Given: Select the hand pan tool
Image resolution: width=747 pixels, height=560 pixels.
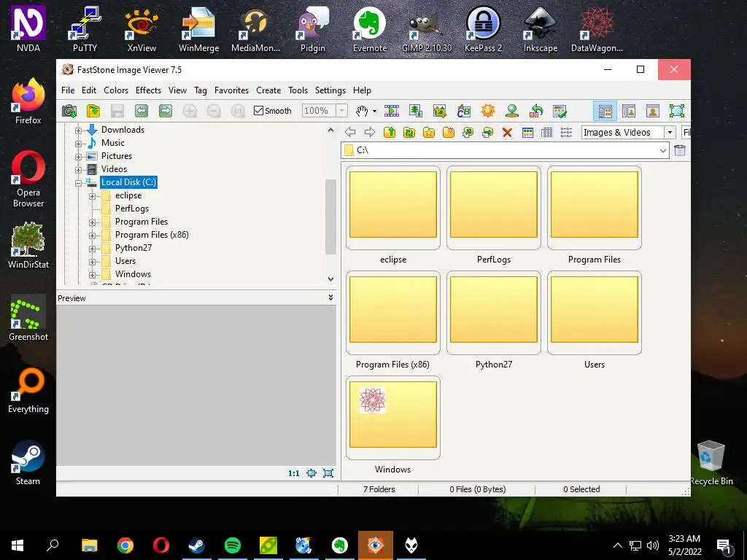Looking at the screenshot, I should tap(362, 111).
